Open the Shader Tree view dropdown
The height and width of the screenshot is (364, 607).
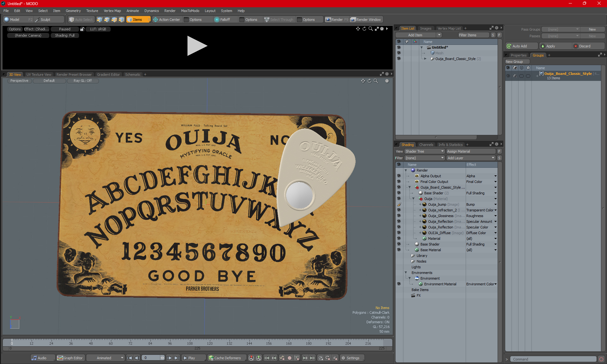point(425,151)
